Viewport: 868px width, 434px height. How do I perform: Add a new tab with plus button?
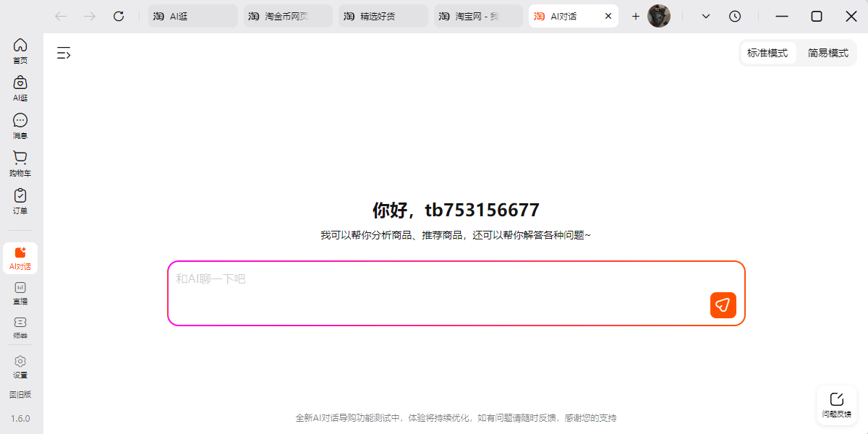click(636, 16)
